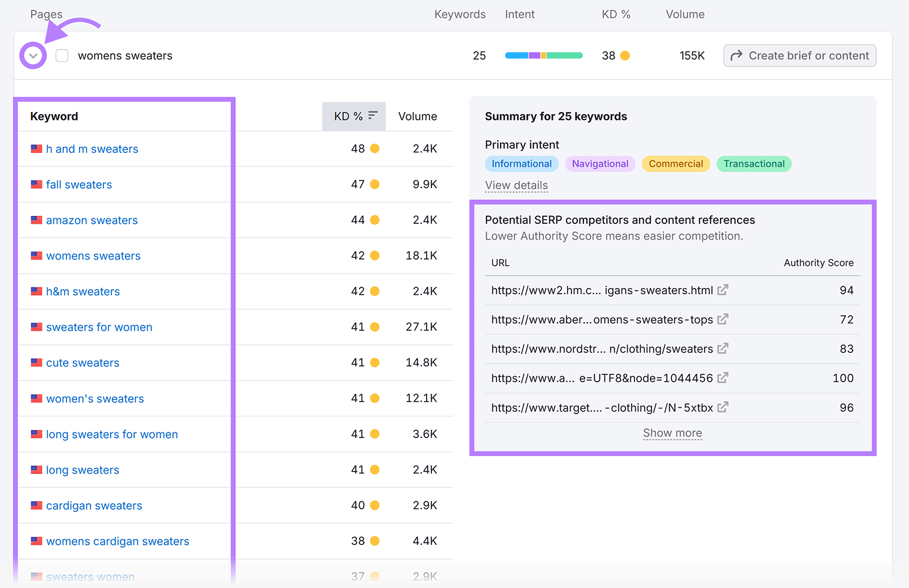
Task: Expand 'Show more' competitor URLs
Action: coord(672,433)
